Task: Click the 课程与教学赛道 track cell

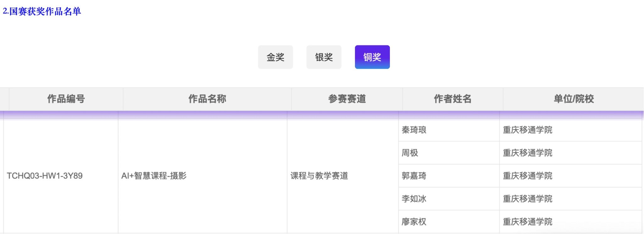Action: (x=319, y=176)
